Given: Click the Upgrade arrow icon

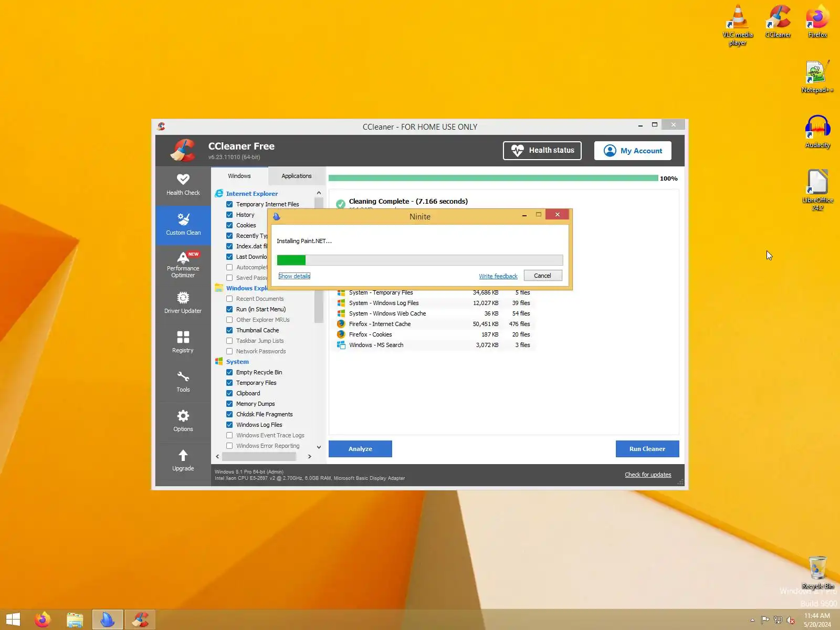Looking at the screenshot, I should pos(183,455).
